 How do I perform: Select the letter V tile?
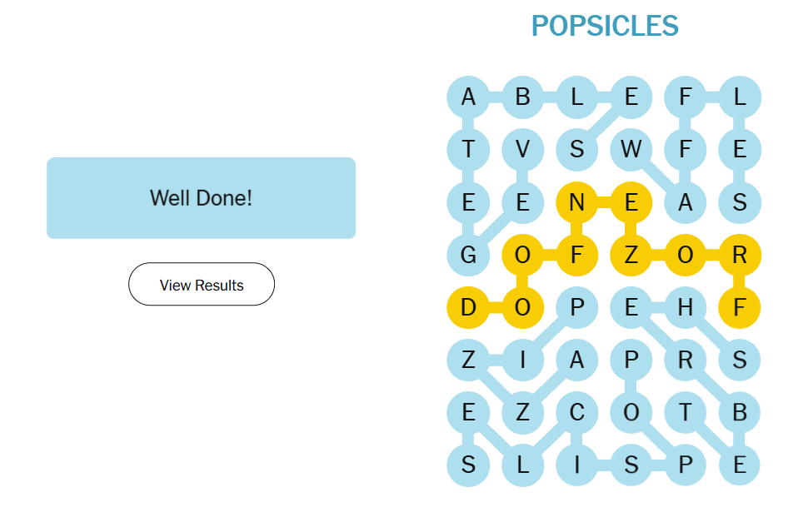pos(522,150)
